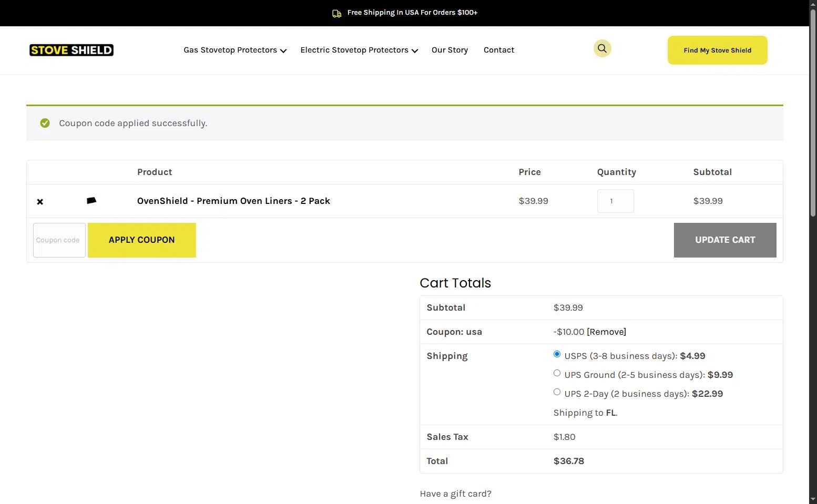Click the page vertical scrollbar
This screenshot has width=817, height=504.
point(813,113)
